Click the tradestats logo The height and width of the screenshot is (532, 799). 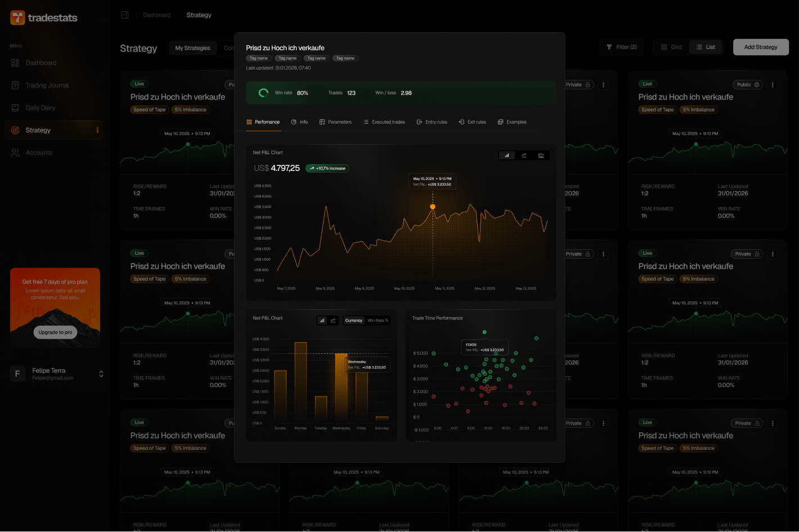click(44, 18)
